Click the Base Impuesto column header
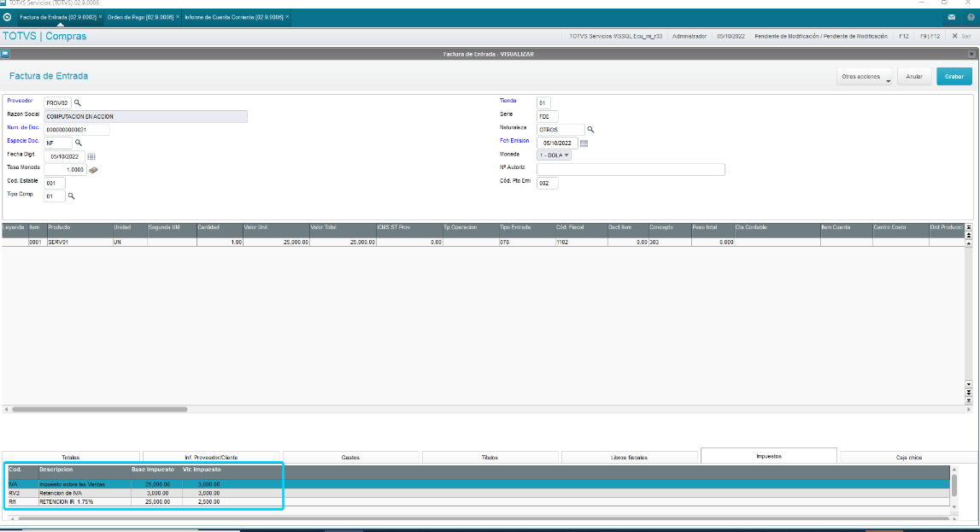Image resolution: width=980 pixels, height=532 pixels. click(x=152, y=470)
